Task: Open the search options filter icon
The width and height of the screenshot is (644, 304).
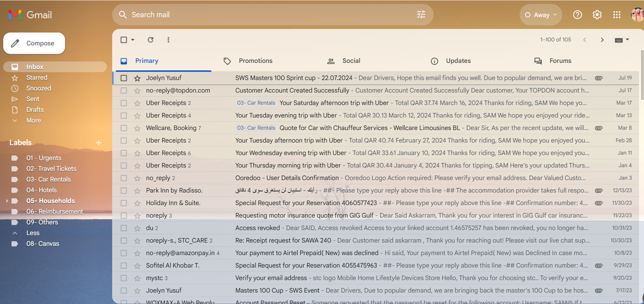Action: (421, 15)
